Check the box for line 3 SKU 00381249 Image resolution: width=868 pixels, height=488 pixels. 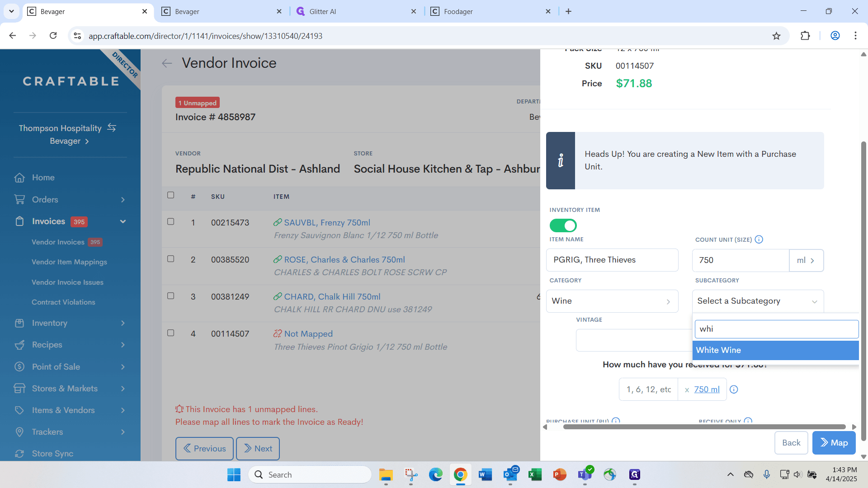(x=170, y=296)
